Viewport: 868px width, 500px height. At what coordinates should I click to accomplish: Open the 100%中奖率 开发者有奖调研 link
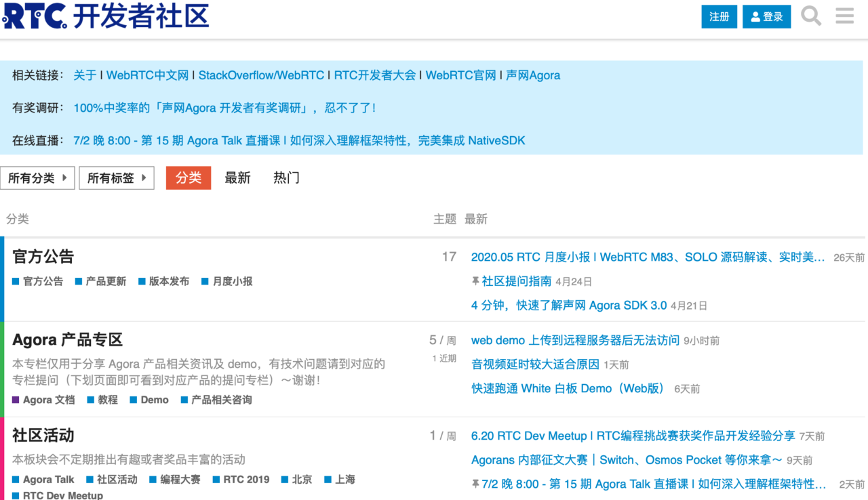tap(224, 108)
